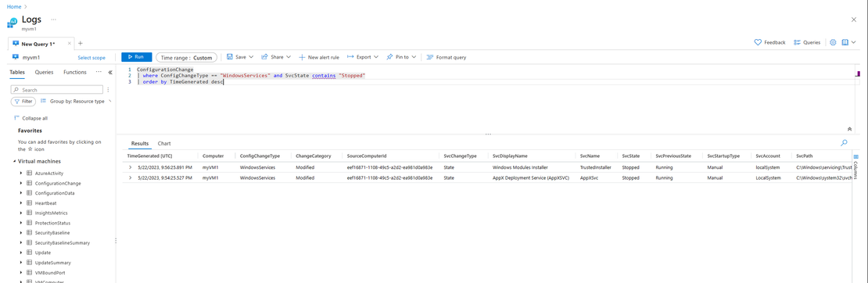The width and height of the screenshot is (868, 283).
Task: Close the New Query 1 tab
Action: [x=69, y=43]
